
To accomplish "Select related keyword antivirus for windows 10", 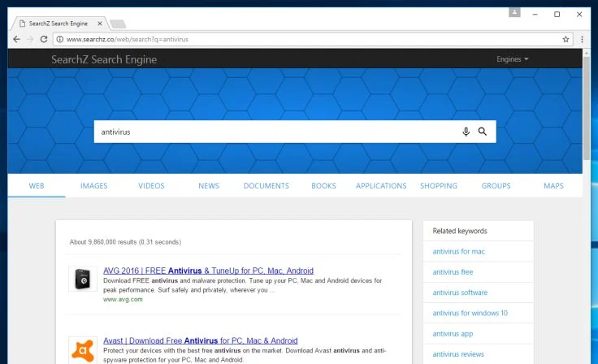I will click(x=470, y=313).
